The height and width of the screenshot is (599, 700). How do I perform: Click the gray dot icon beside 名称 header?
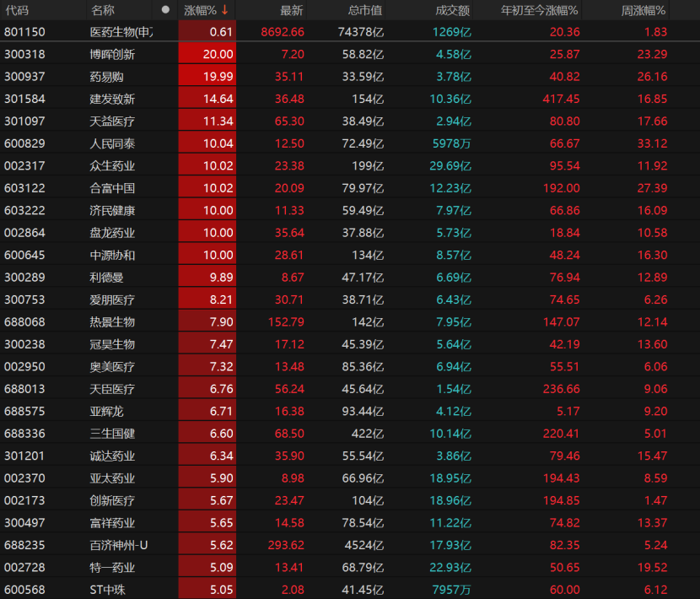coord(165,10)
